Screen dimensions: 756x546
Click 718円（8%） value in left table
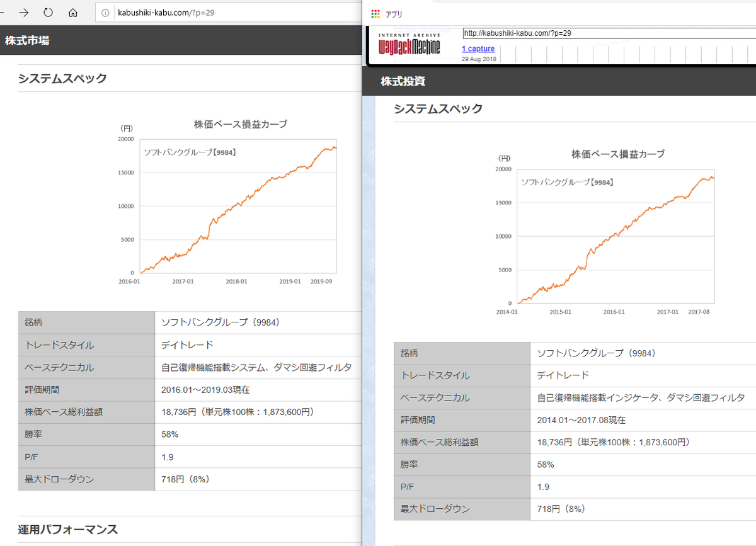[x=186, y=479]
